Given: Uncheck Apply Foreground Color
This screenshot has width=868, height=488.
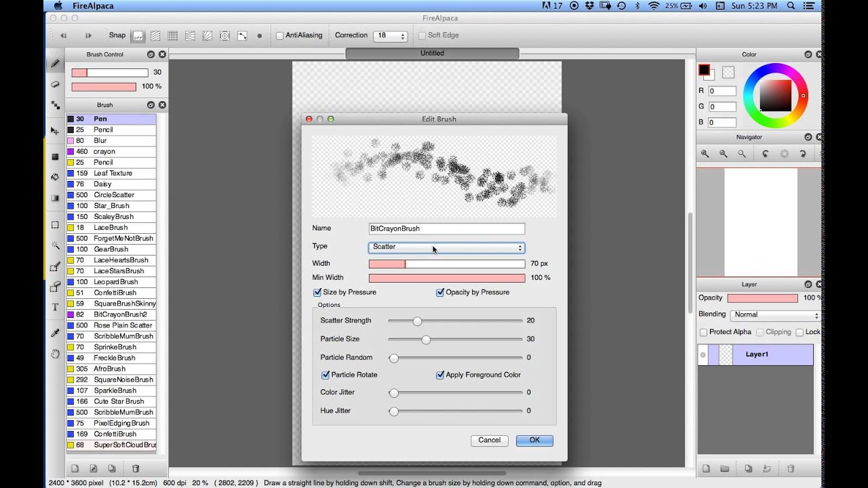Looking at the screenshot, I should pyautogui.click(x=440, y=375).
